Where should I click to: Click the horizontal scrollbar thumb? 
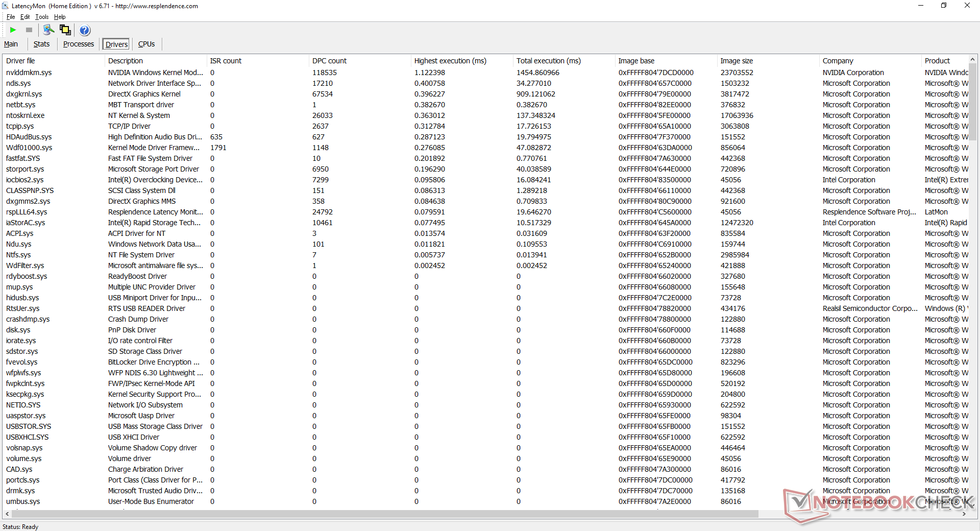coord(384,514)
